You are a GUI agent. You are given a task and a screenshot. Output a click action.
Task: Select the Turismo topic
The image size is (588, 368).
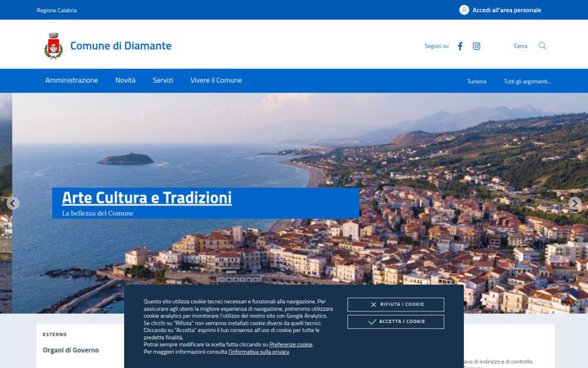477,82
